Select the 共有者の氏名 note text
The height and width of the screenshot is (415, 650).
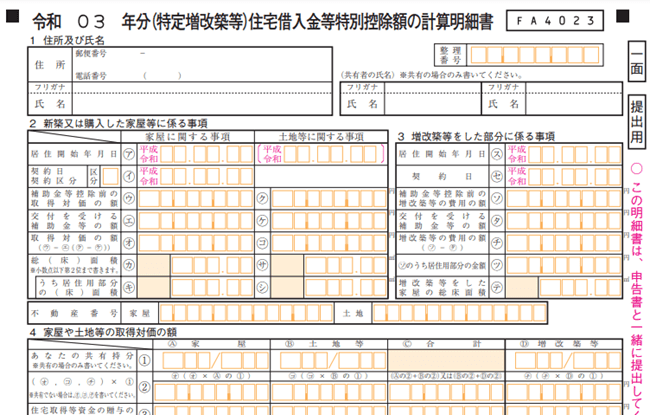(x=431, y=75)
